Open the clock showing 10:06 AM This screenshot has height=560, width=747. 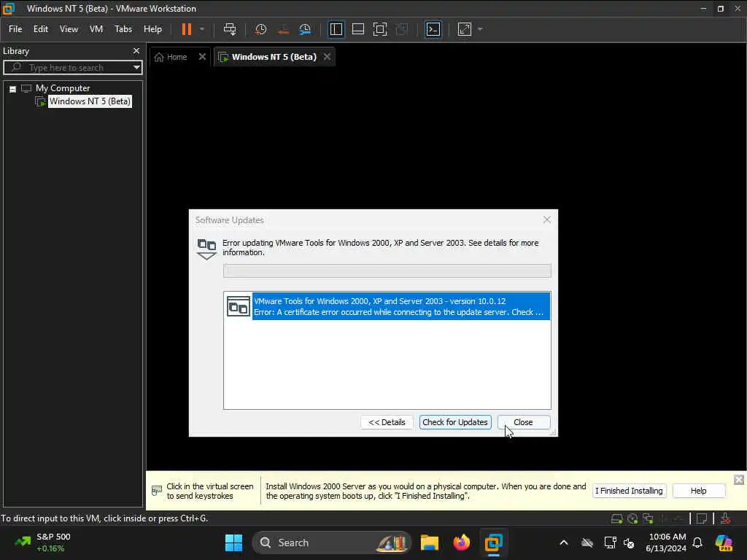tap(666, 542)
